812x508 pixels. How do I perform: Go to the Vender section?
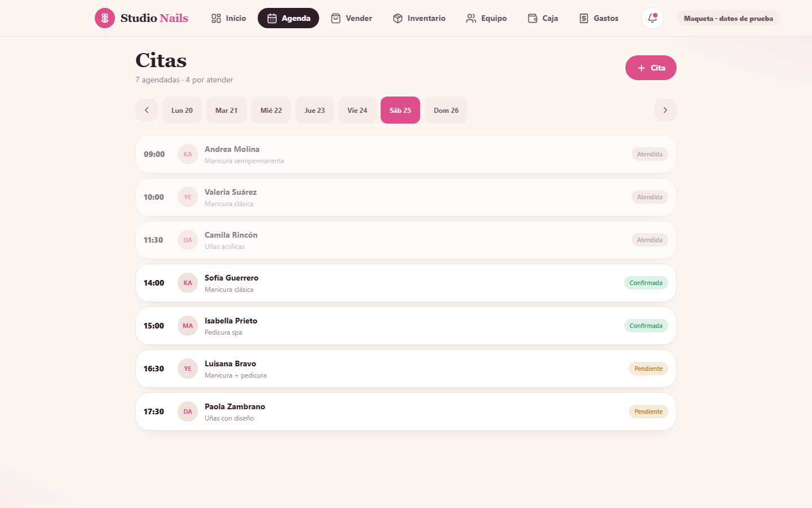(351, 18)
